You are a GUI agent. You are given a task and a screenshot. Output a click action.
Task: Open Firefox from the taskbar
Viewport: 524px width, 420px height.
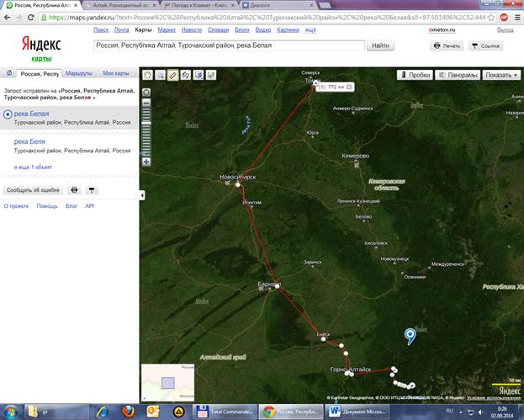(x=128, y=412)
